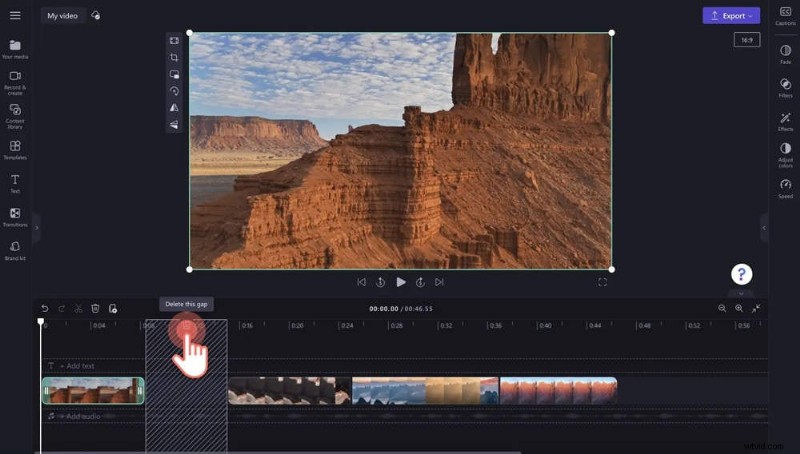
Task: Open the Fade panel
Action: [785, 54]
